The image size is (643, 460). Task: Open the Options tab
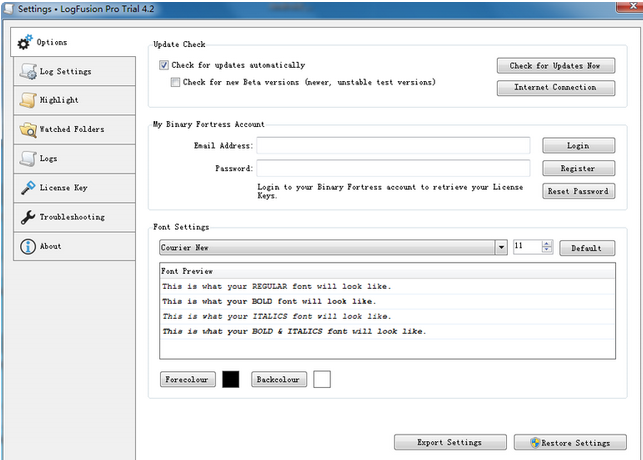tap(73, 42)
